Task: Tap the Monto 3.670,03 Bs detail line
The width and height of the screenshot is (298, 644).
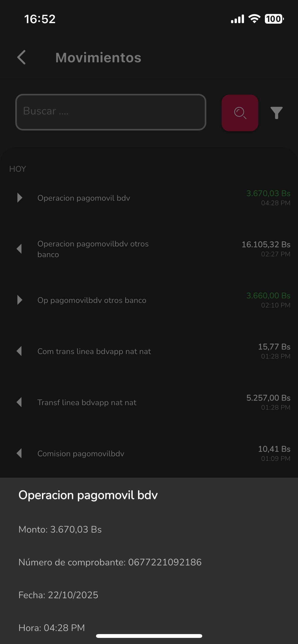Action: [60, 529]
